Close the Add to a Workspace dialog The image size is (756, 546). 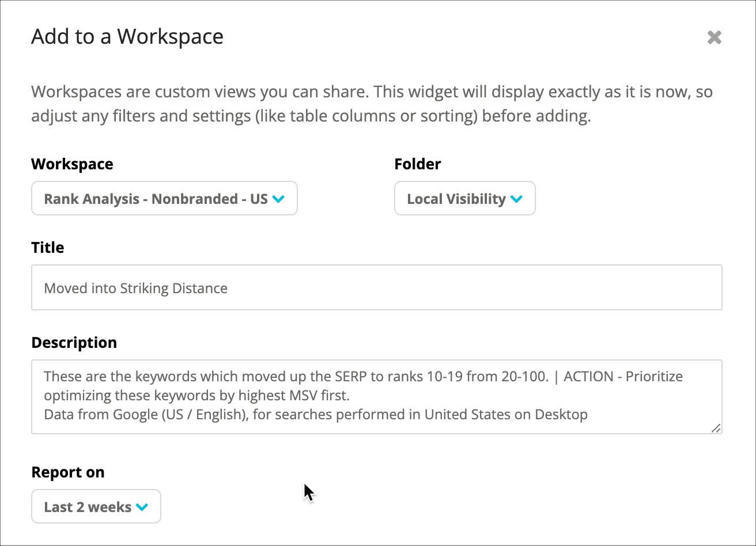coord(715,37)
